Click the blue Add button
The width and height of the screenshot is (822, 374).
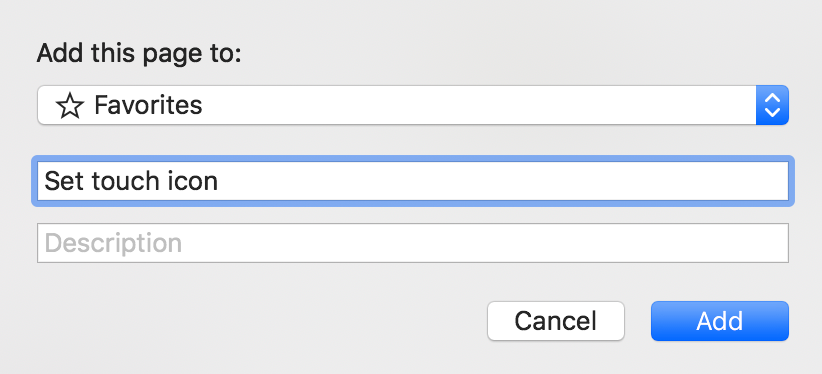720,321
